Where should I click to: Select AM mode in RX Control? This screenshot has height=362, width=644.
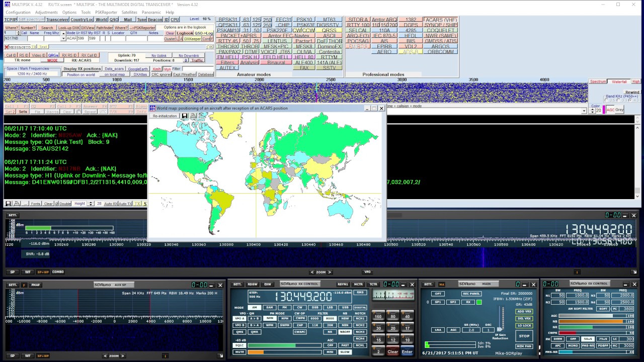point(255,307)
